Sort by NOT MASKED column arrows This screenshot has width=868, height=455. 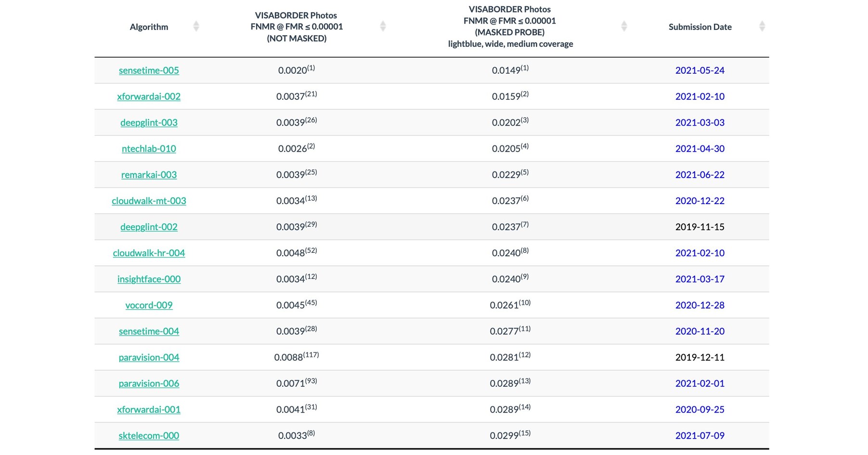[383, 26]
